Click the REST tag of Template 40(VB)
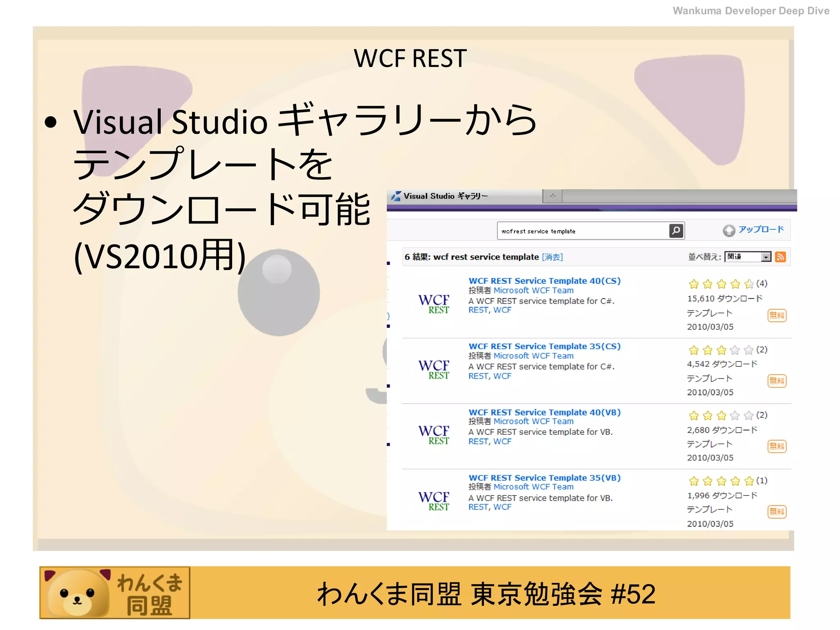This screenshot has width=840, height=630. click(x=478, y=441)
